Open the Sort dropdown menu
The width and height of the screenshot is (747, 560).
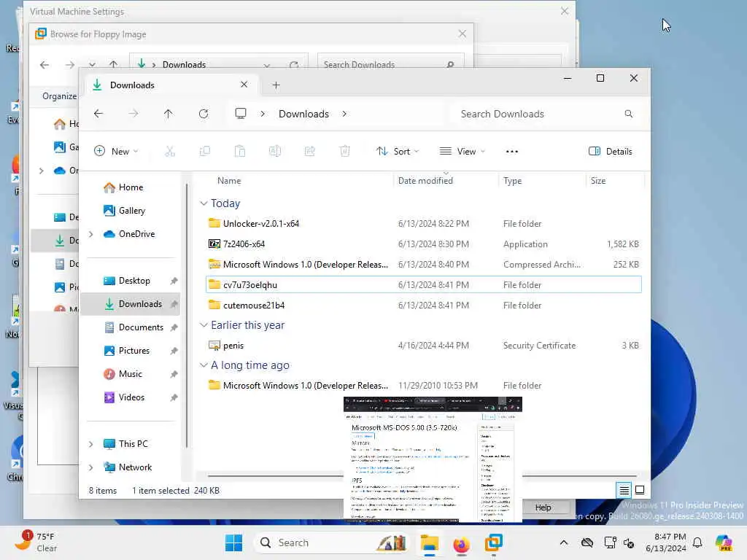(x=398, y=152)
